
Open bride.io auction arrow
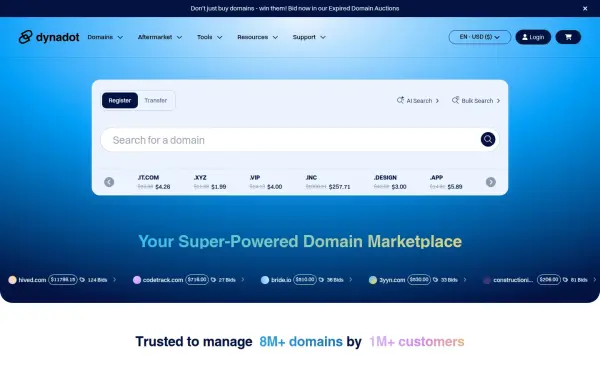coord(351,280)
